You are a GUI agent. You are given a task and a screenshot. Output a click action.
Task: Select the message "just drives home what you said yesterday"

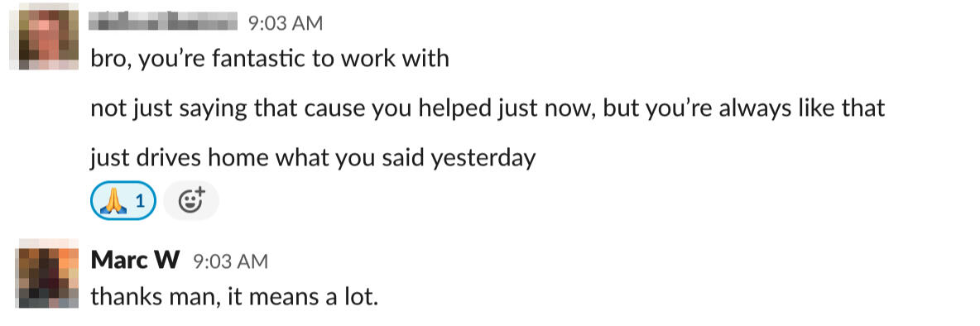pyautogui.click(x=313, y=159)
